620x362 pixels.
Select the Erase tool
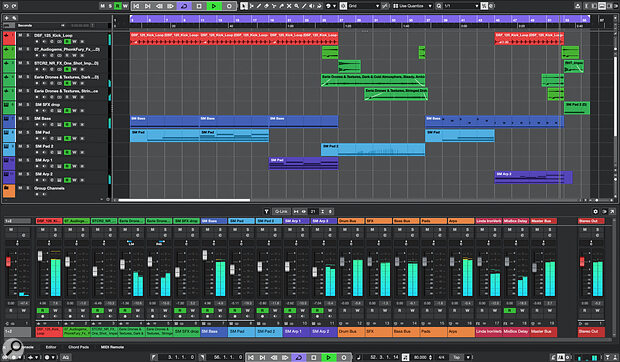click(267, 6)
